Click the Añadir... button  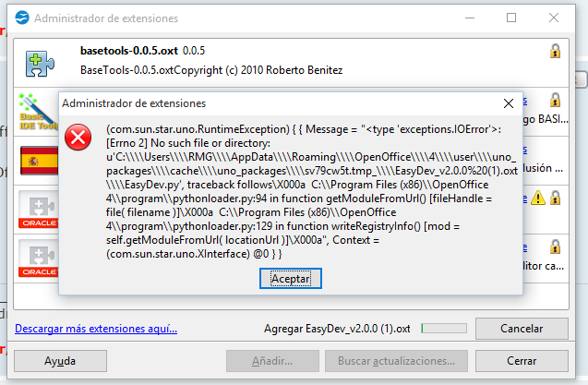coord(272,361)
